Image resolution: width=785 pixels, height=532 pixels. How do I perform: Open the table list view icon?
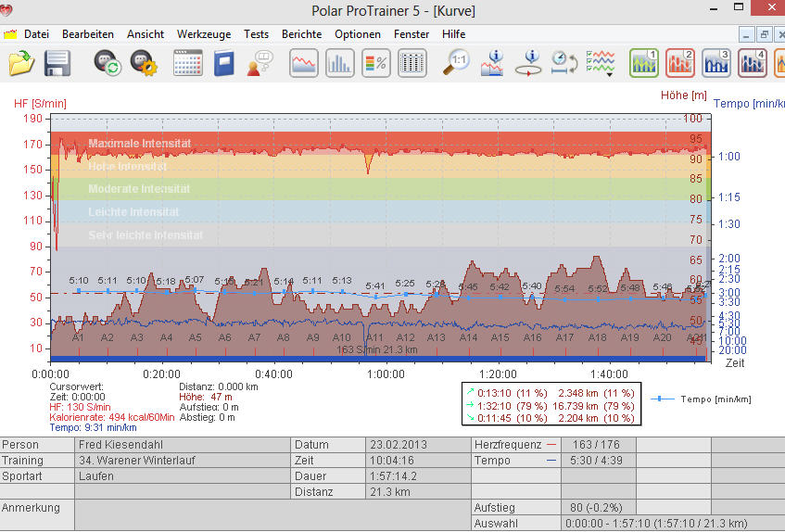click(412, 63)
